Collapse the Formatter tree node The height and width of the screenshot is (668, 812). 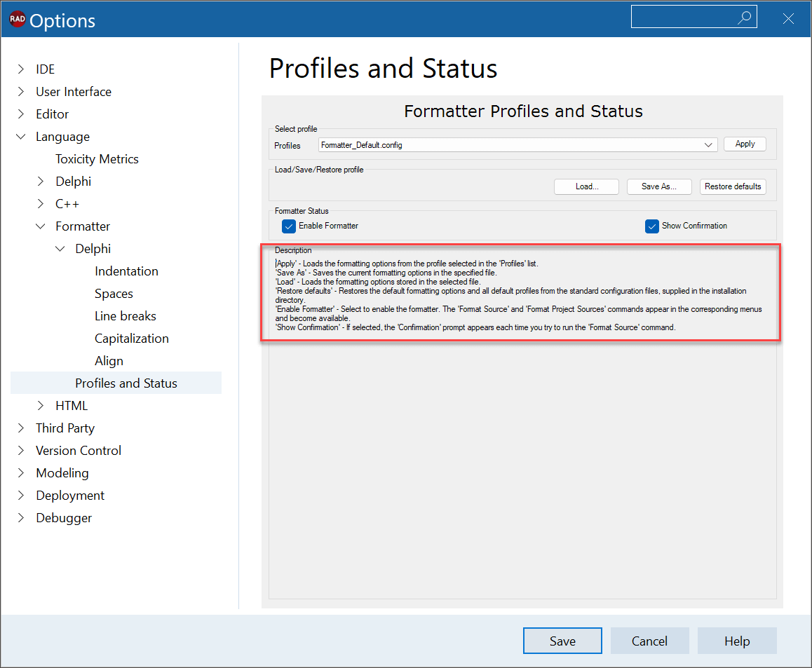41,226
